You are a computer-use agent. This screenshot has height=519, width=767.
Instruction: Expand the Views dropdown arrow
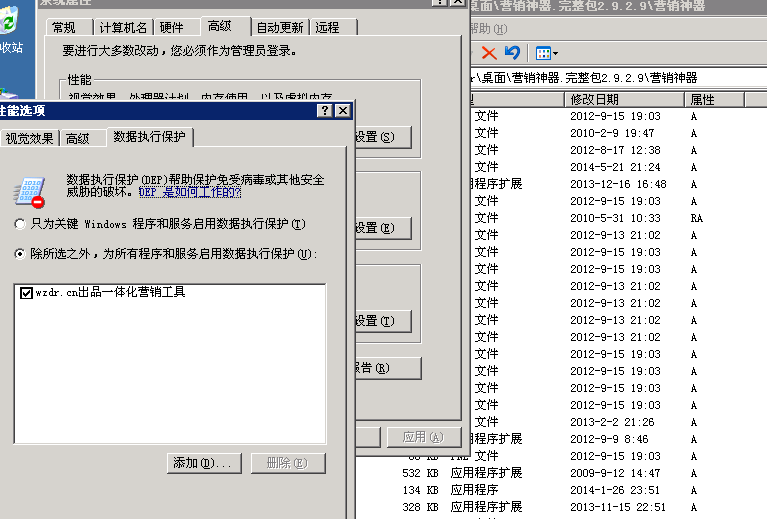[556, 53]
